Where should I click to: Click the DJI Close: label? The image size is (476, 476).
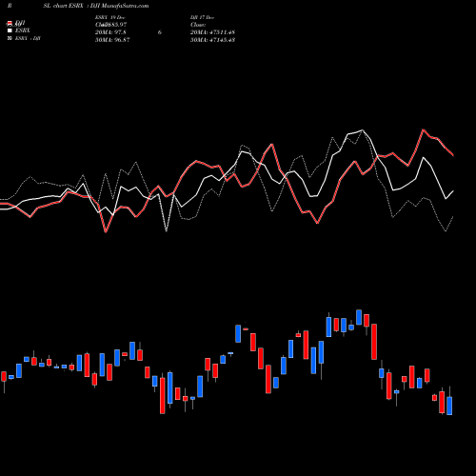coord(198,25)
